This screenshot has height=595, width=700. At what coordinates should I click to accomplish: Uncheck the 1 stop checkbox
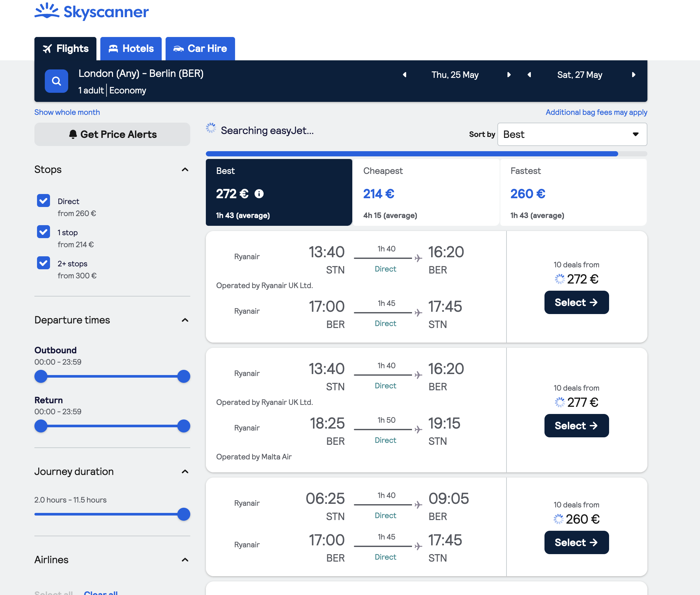click(44, 232)
